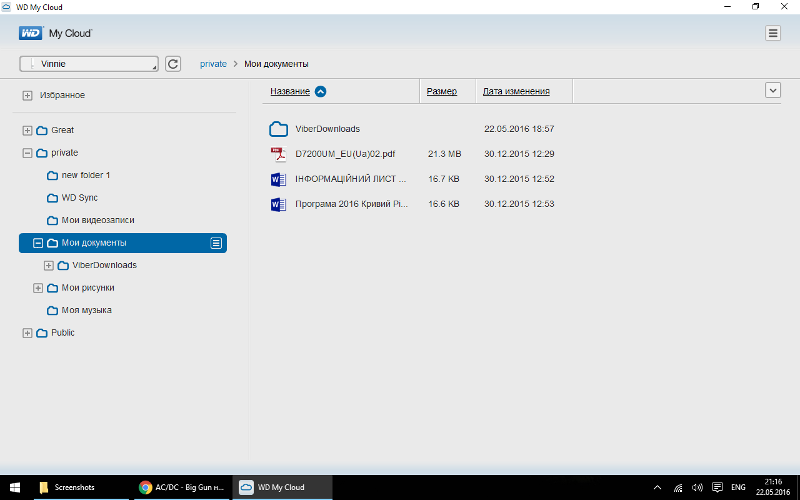The image size is (800, 500).
Task: Click the refresh button next to Vinnie
Action: tap(173, 64)
